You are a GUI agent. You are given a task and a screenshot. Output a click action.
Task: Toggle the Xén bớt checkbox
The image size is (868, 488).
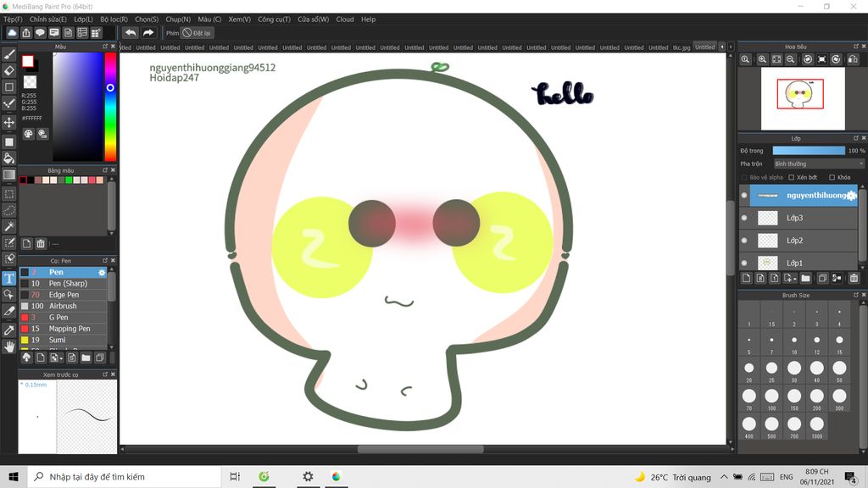[792, 178]
